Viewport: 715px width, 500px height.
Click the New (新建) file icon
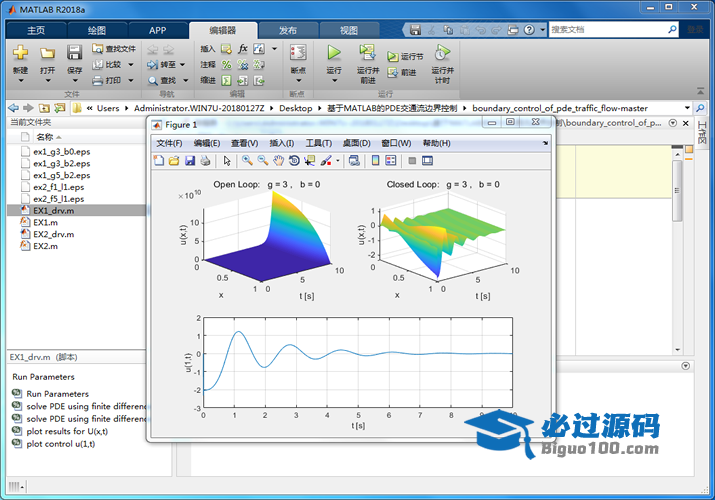coord(20,52)
